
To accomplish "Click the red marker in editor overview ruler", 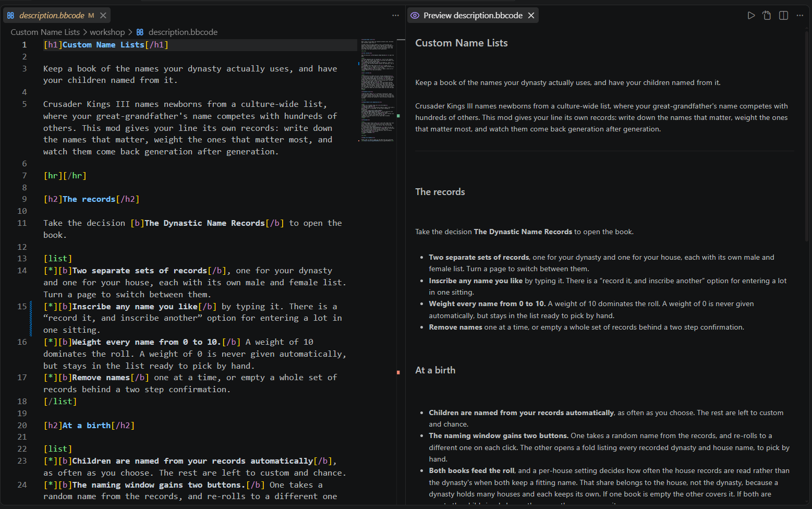I will pyautogui.click(x=398, y=372).
